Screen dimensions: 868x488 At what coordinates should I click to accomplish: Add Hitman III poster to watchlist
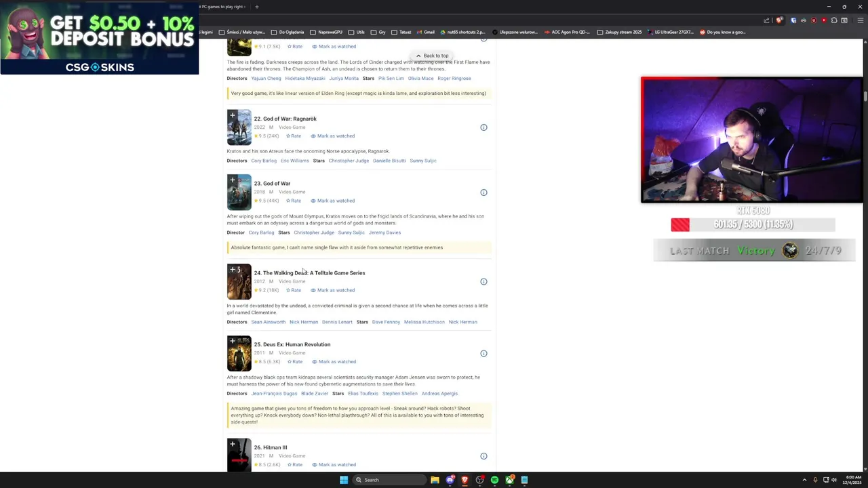233,444
